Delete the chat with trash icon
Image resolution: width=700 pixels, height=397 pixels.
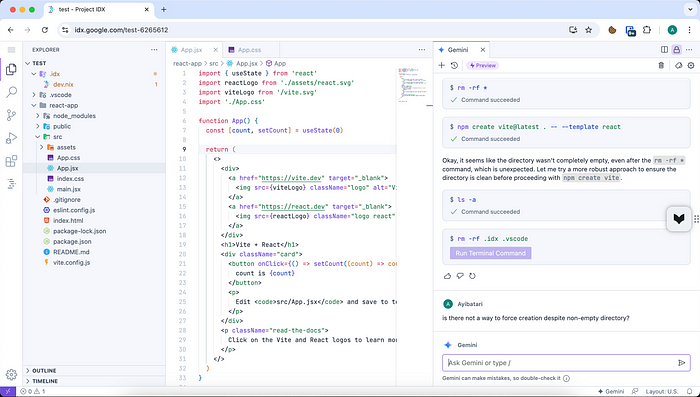pyautogui.click(x=661, y=65)
